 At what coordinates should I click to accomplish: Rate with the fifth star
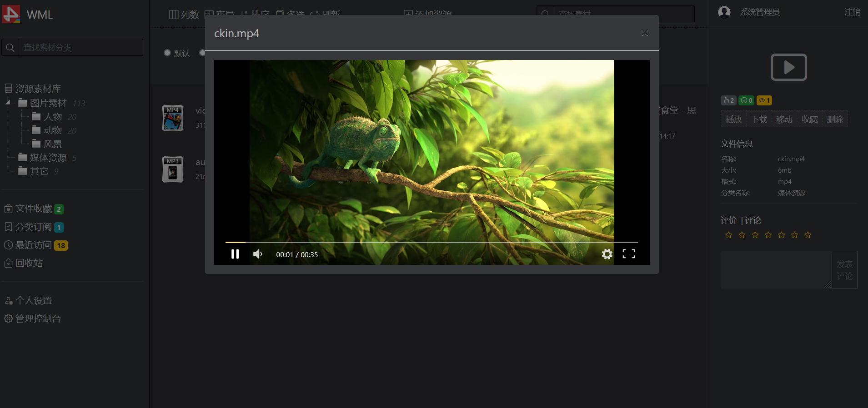tap(782, 235)
